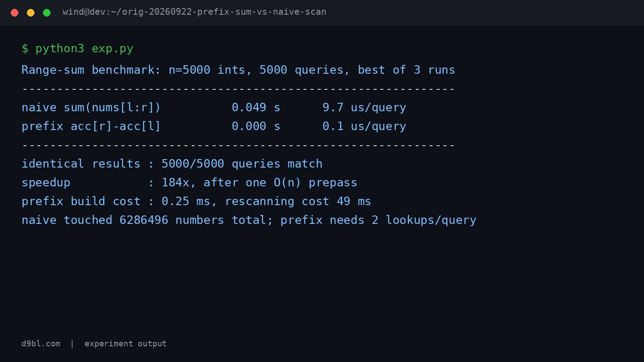Click the command line '$ python3 exp.py'

pos(77,49)
